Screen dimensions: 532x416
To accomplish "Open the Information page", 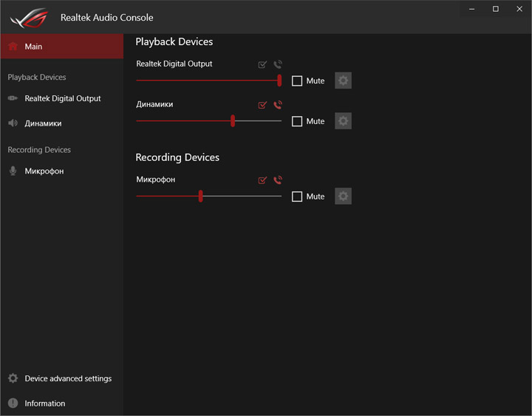I will 44,403.
